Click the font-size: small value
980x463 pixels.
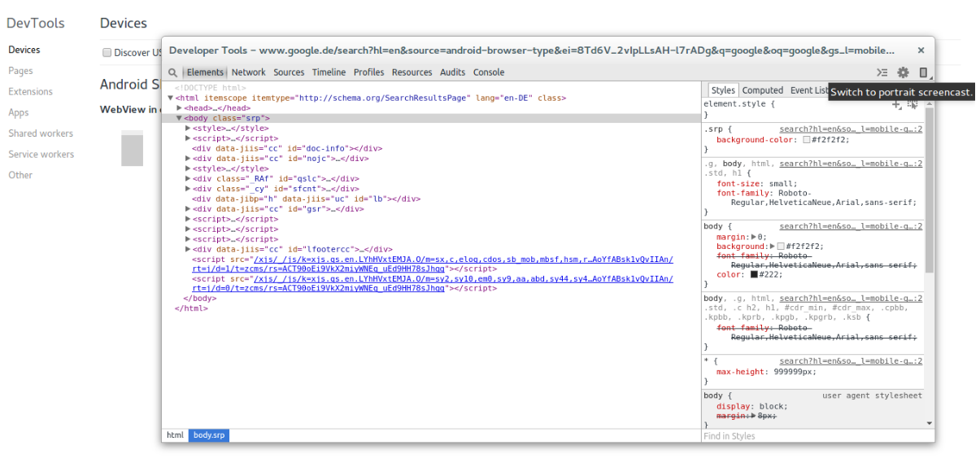point(780,183)
